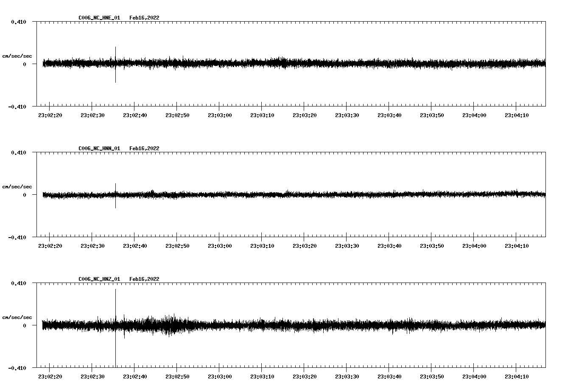Click the 23:03:20 time label under HNZ plot
576x392 pixels.
click(305, 377)
